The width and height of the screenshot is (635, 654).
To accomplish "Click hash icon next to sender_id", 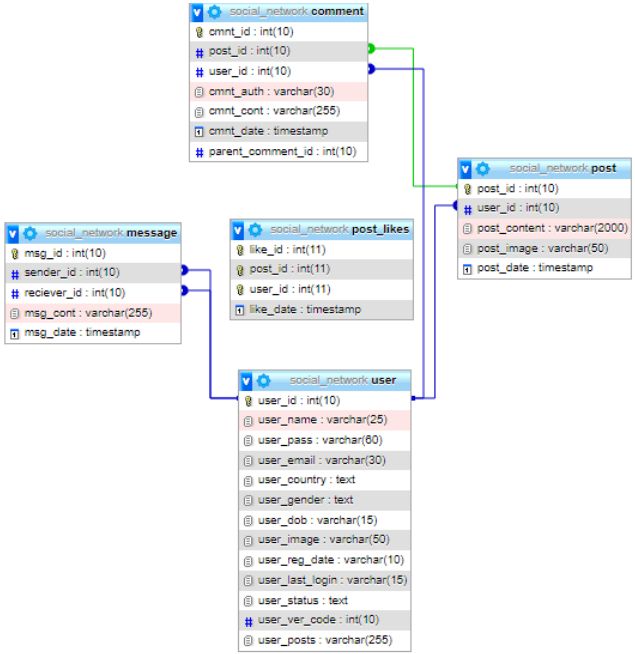I will [15, 273].
